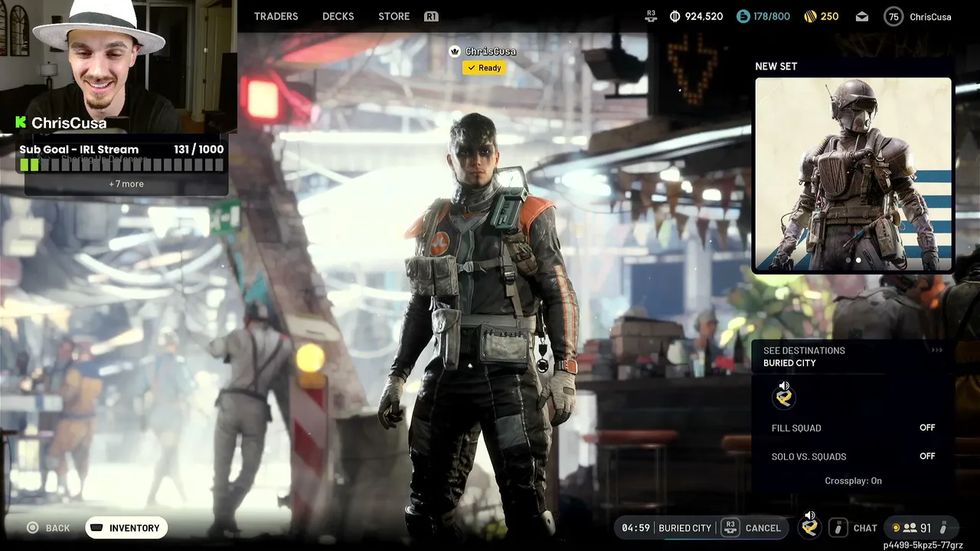Click the yellow Ready status badge

pyautogui.click(x=485, y=68)
